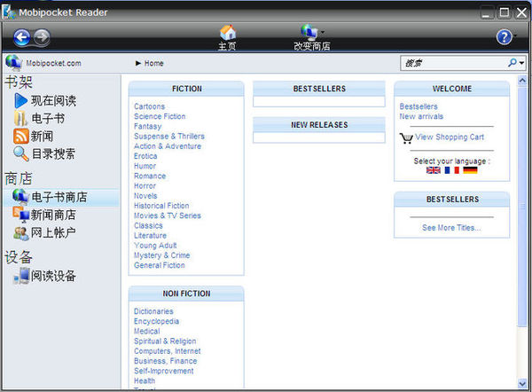
Task: Select German with the Germany flag
Action: 470,170
